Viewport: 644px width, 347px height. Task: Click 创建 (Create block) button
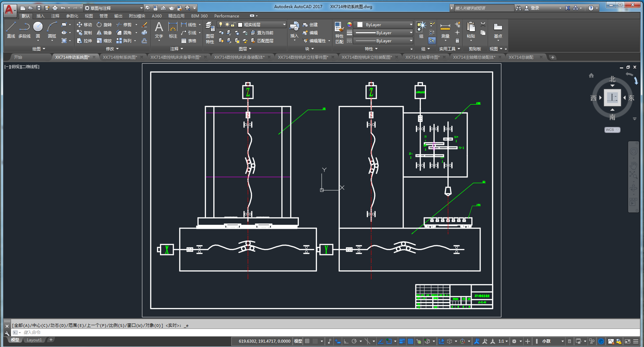pyautogui.click(x=310, y=25)
